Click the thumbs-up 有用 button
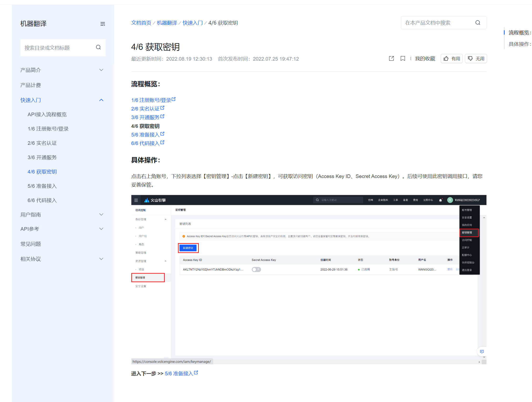532x402 pixels. tap(451, 58)
